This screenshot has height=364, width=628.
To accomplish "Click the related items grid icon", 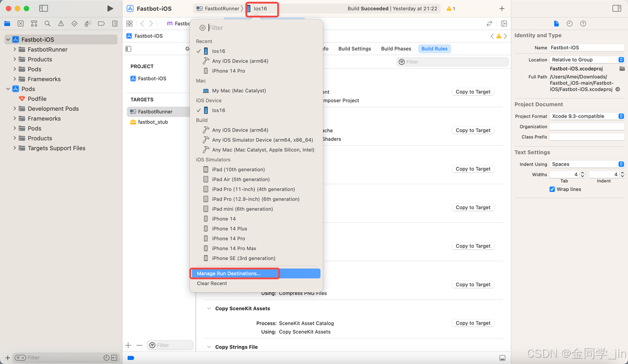I will click(x=130, y=23).
